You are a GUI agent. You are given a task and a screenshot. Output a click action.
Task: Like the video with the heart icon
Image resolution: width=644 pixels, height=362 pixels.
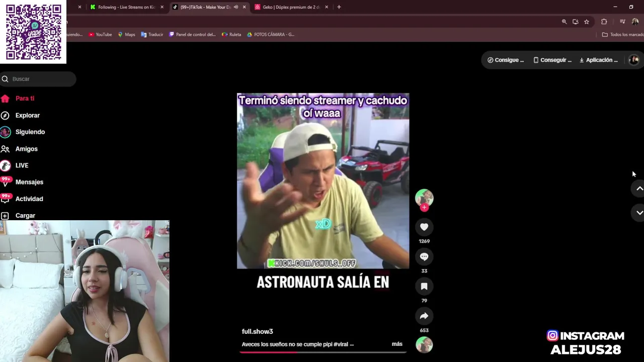click(x=424, y=227)
